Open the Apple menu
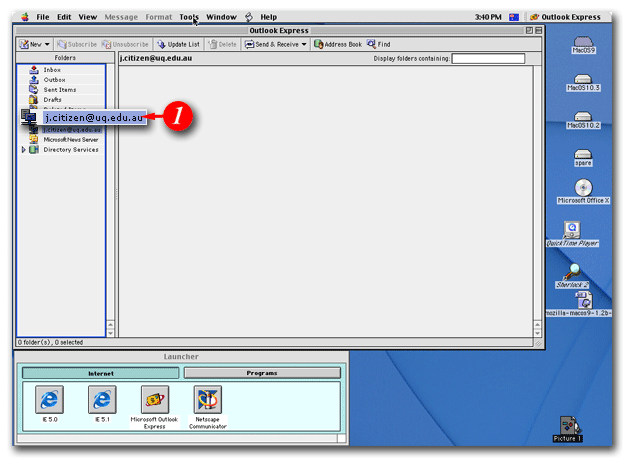The height and width of the screenshot is (459, 625). [24, 17]
